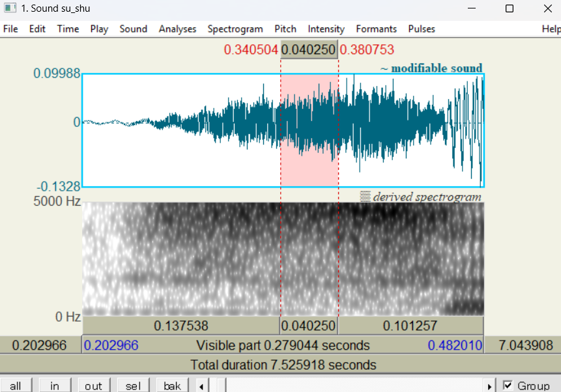Click the 5000 Hz spectrogram top label

pos(57,201)
